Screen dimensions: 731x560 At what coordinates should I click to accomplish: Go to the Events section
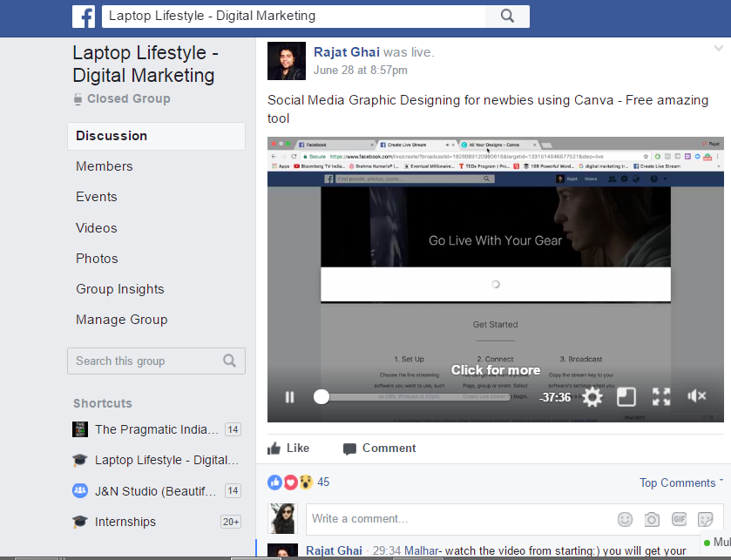pos(97,197)
